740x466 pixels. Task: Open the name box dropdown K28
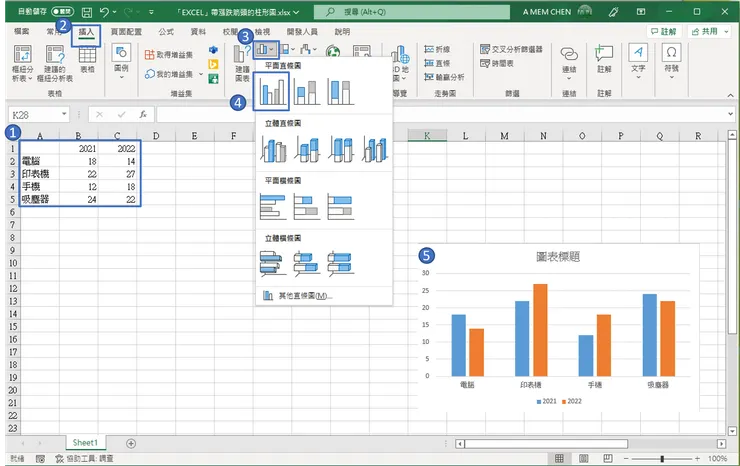64,114
